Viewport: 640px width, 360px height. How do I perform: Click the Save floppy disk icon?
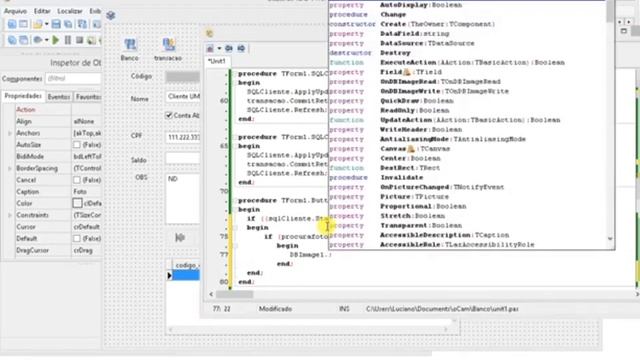coord(56,24)
